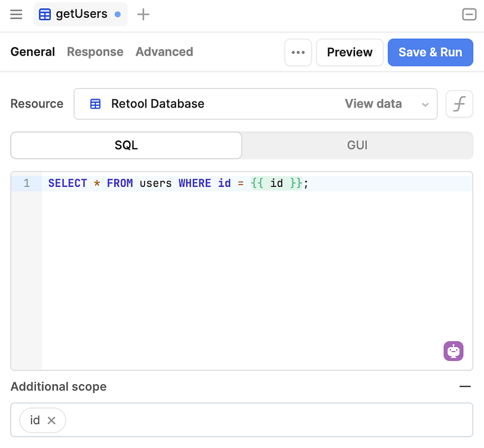484x448 pixels.
Task: Click line number 1 in the editor
Action: coord(26,183)
